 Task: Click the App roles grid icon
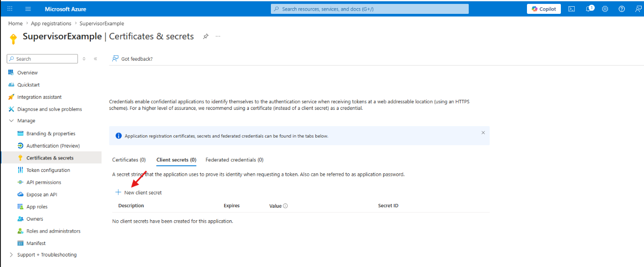[20, 207]
